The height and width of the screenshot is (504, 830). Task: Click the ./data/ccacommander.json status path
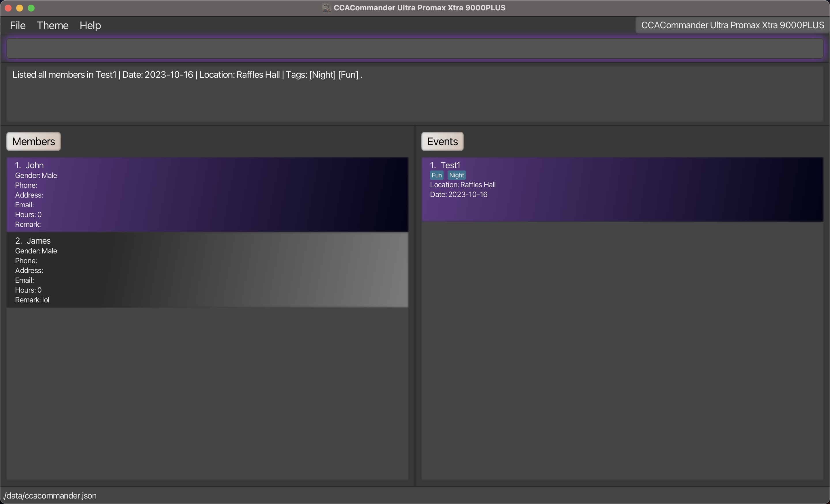coord(50,496)
